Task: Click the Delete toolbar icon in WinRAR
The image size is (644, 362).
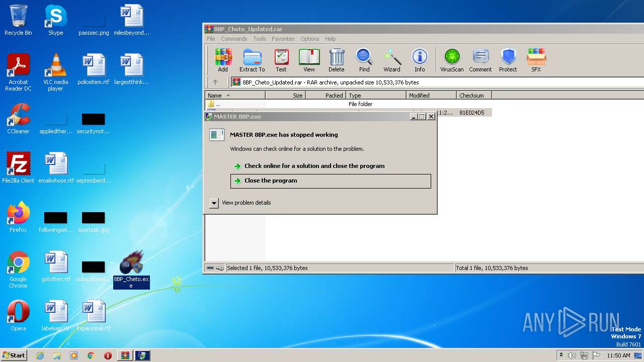Action: pyautogui.click(x=337, y=60)
